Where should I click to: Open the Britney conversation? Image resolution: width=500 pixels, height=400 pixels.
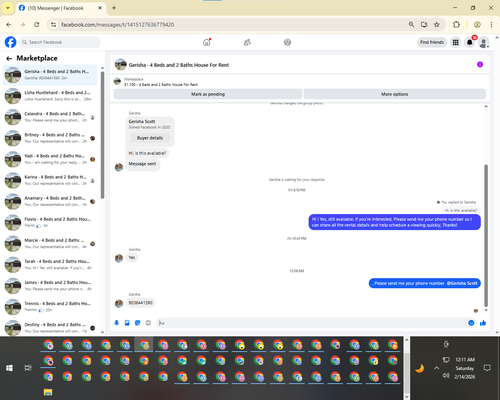pyautogui.click(x=50, y=138)
